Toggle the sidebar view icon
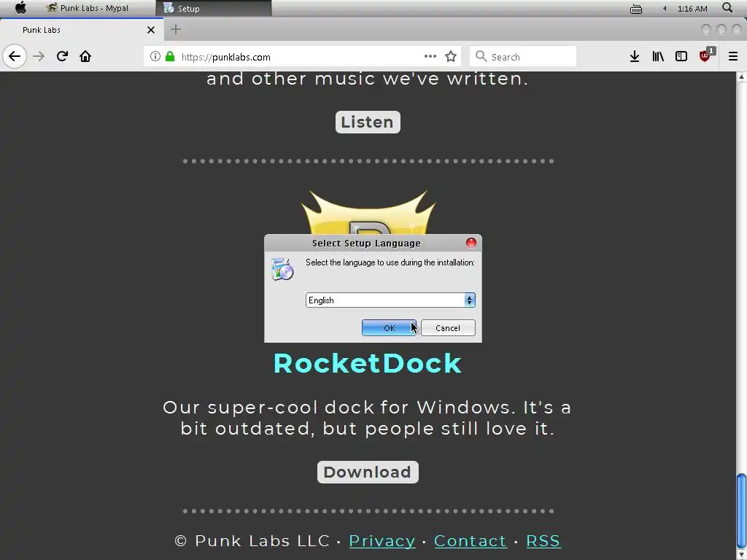 tap(681, 57)
